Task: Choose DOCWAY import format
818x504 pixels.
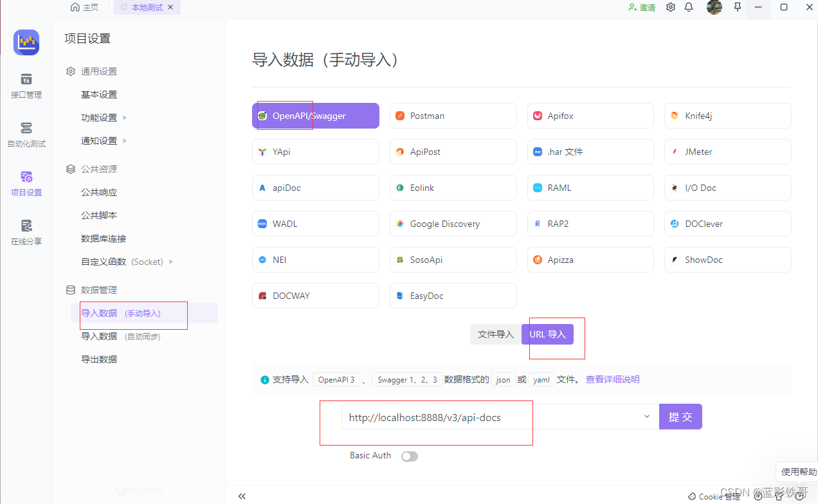Action: (x=316, y=296)
